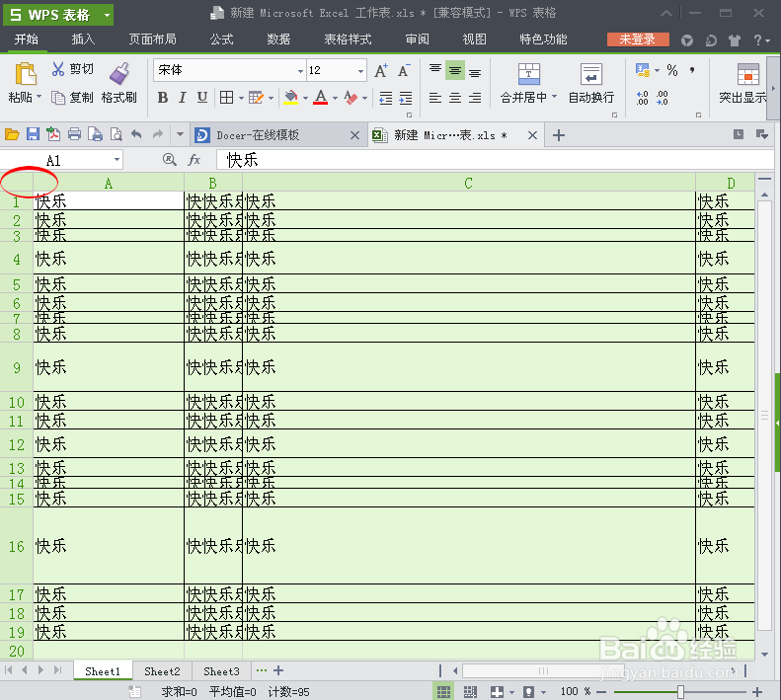781x700 pixels.
Task: Center text horizontally
Action: pos(455,98)
